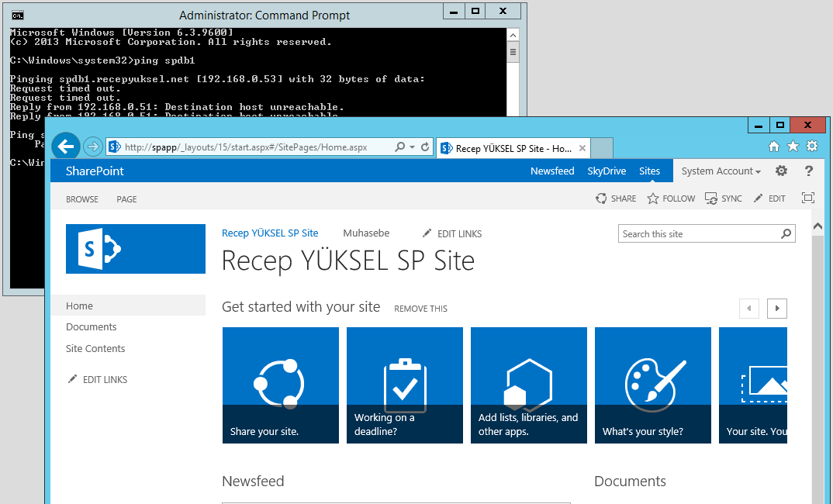Image resolution: width=833 pixels, height=504 pixels.
Task: Click EDIT to edit the page
Action: coord(769,198)
